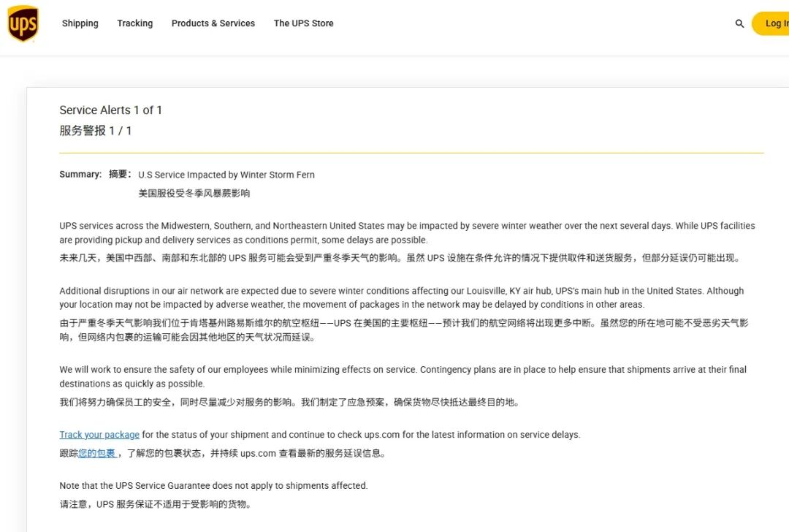Click the 'Summary:' label
789x532 pixels.
(x=80, y=175)
